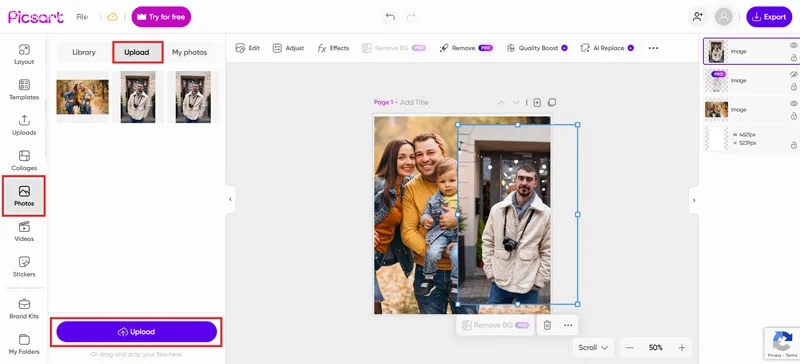This screenshot has width=800, height=364.
Task: Open the Adjust tool
Action: 288,48
